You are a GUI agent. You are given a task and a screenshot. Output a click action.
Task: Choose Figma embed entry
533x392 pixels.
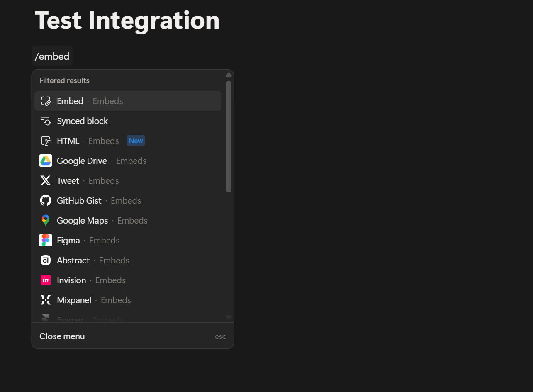(x=128, y=241)
